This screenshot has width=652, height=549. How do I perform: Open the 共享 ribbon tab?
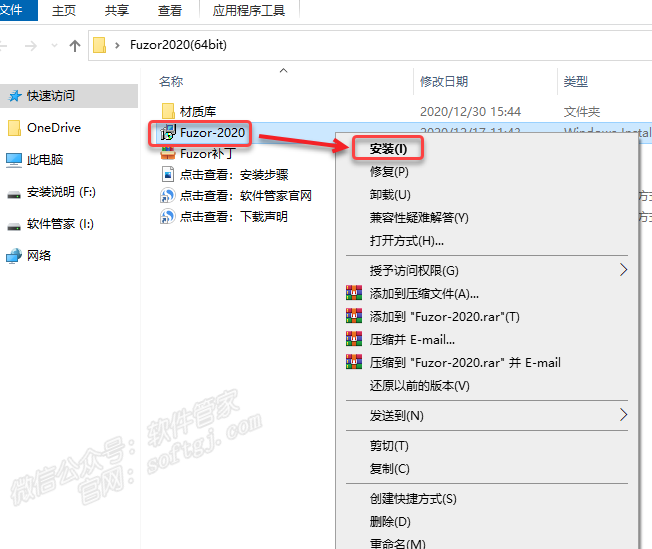(117, 11)
